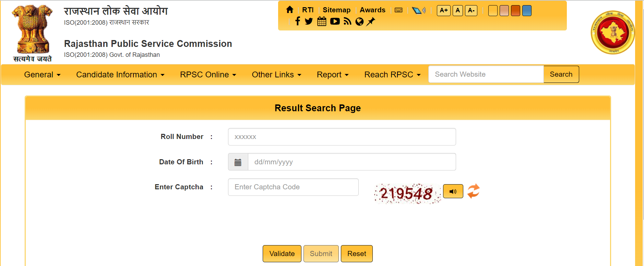Play the captcha audio speaker button
Image resolution: width=644 pixels, height=266 pixels.
[x=453, y=191]
